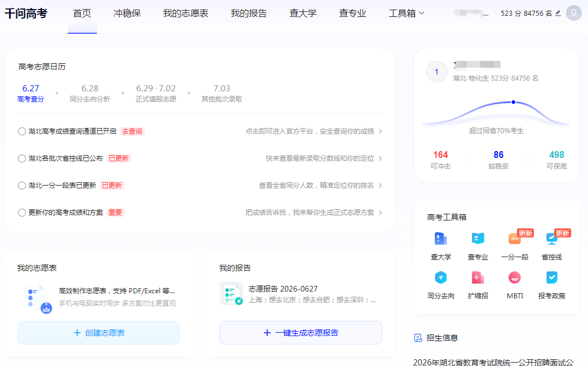Open the 查大学 nav tab

pos(303,13)
